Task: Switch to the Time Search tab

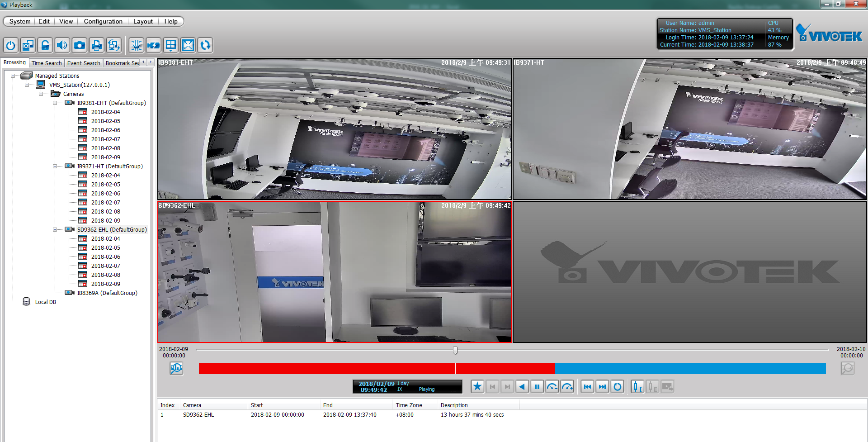Action: [x=47, y=63]
